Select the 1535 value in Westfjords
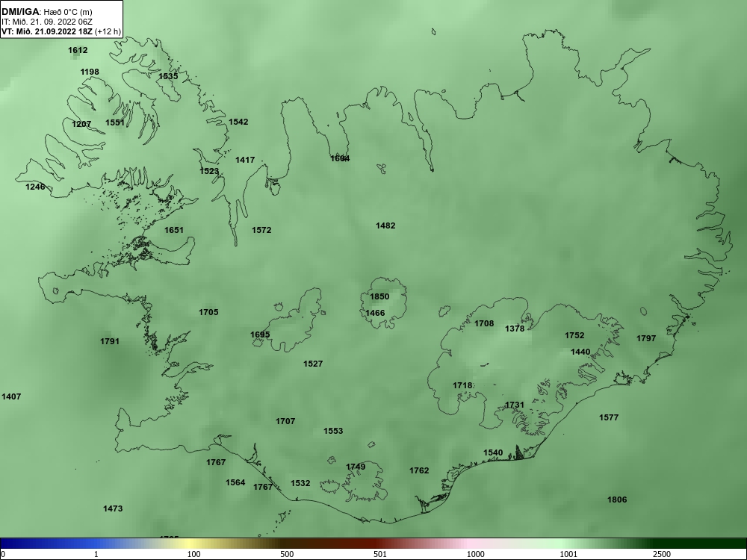This screenshot has width=747, height=560. [168, 76]
